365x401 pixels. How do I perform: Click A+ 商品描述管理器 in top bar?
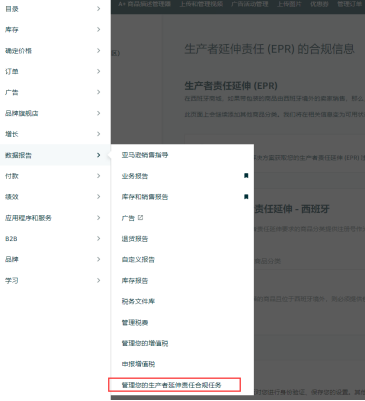(x=145, y=4)
